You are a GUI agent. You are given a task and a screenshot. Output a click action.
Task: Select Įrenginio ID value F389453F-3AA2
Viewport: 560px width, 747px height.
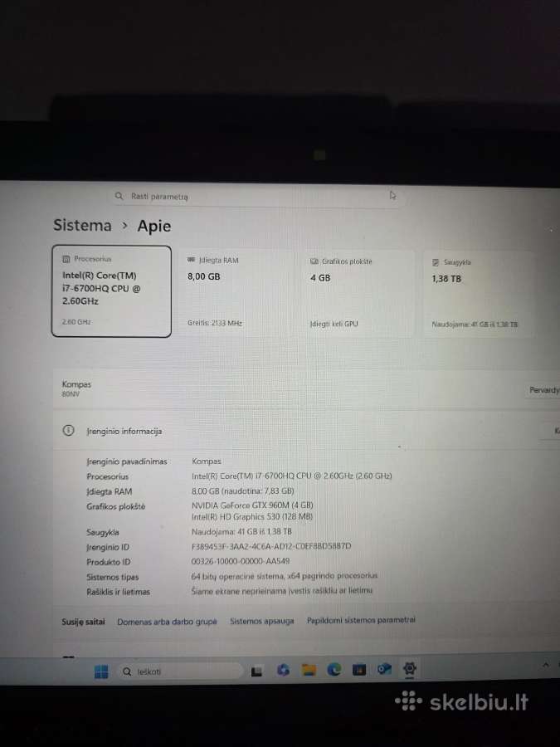coord(271,546)
